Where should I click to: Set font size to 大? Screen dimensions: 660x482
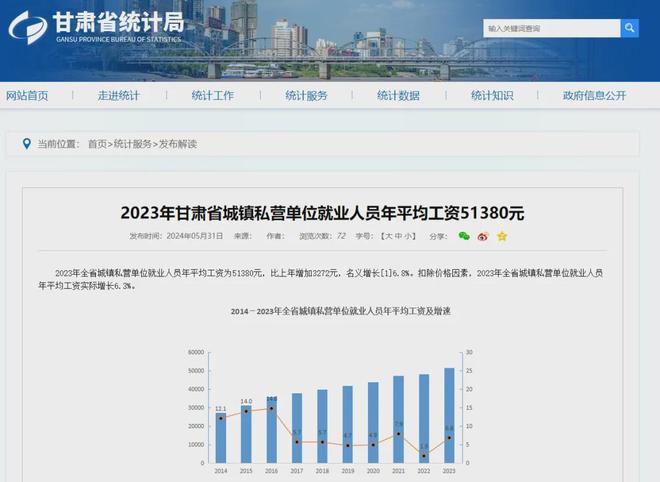(x=389, y=236)
